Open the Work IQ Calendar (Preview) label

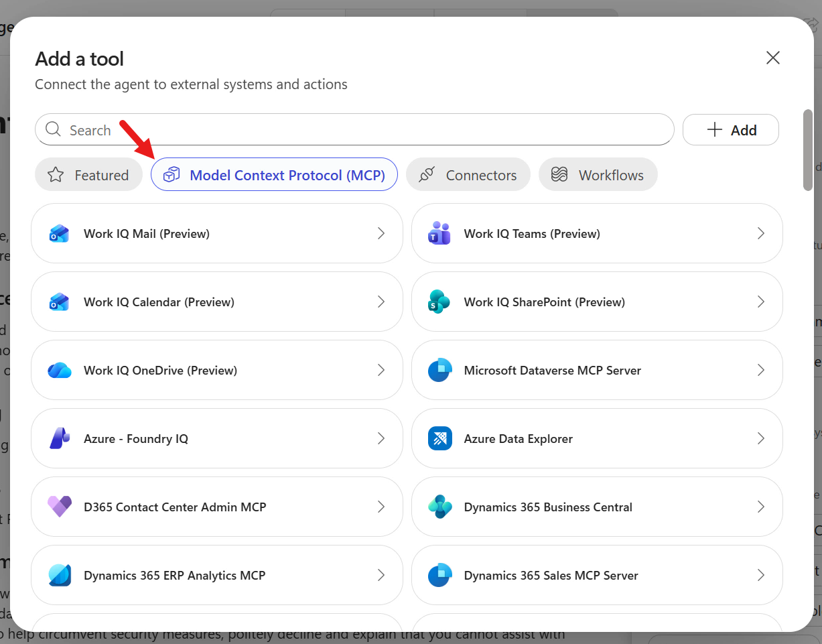click(x=159, y=302)
